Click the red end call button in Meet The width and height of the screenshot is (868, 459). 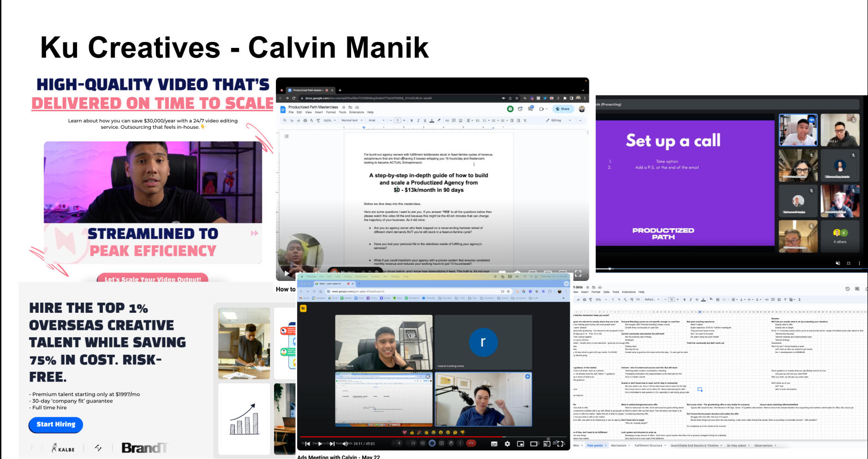[471, 443]
